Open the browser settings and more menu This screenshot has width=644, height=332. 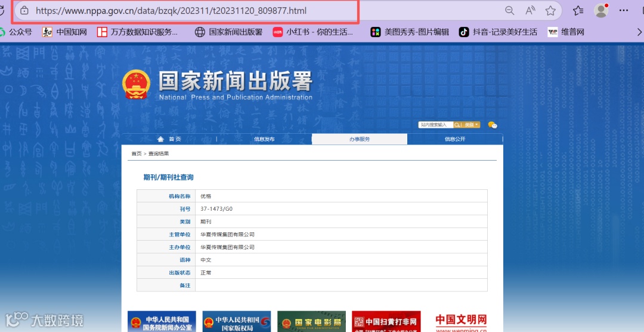point(624,11)
